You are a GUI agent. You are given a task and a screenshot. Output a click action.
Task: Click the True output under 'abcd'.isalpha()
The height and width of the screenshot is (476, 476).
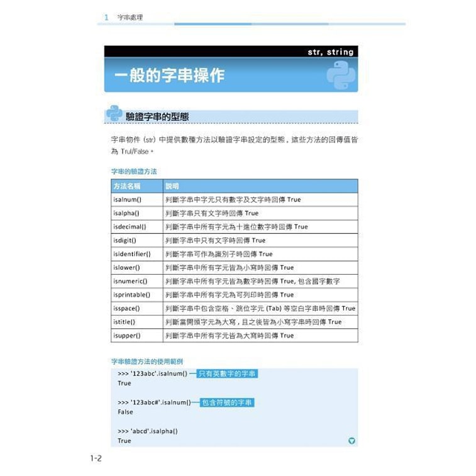pyautogui.click(x=125, y=441)
